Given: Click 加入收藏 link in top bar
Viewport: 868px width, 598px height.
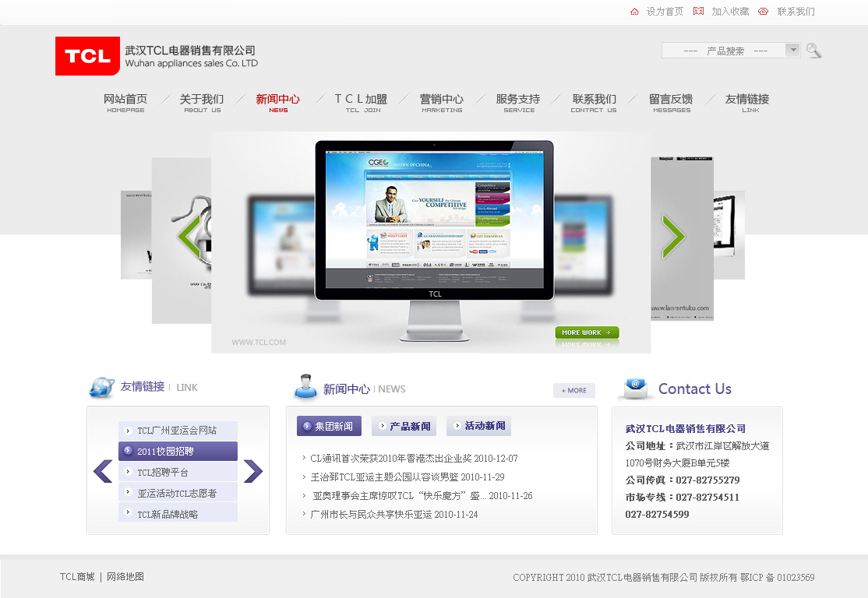Looking at the screenshot, I should 730,12.
